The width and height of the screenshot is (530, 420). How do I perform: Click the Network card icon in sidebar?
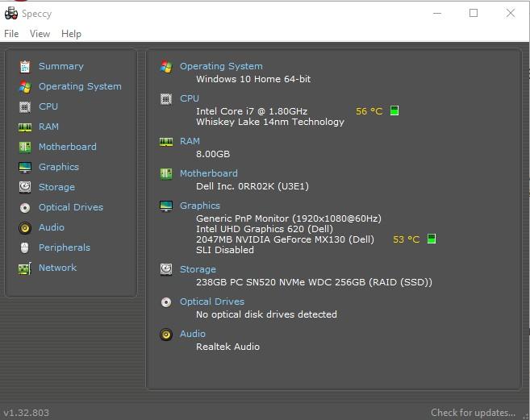point(25,268)
